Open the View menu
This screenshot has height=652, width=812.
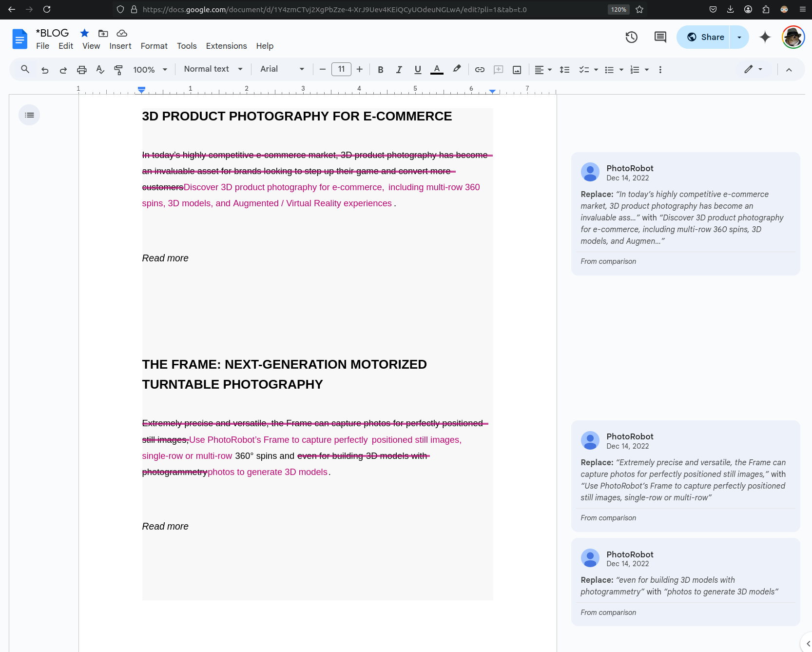[x=91, y=46]
